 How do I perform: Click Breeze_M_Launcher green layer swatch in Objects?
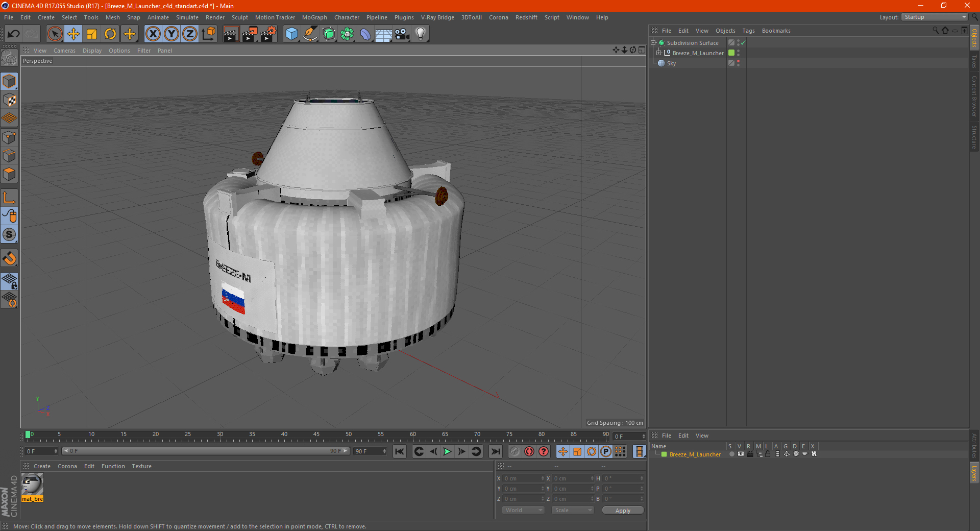click(x=731, y=53)
